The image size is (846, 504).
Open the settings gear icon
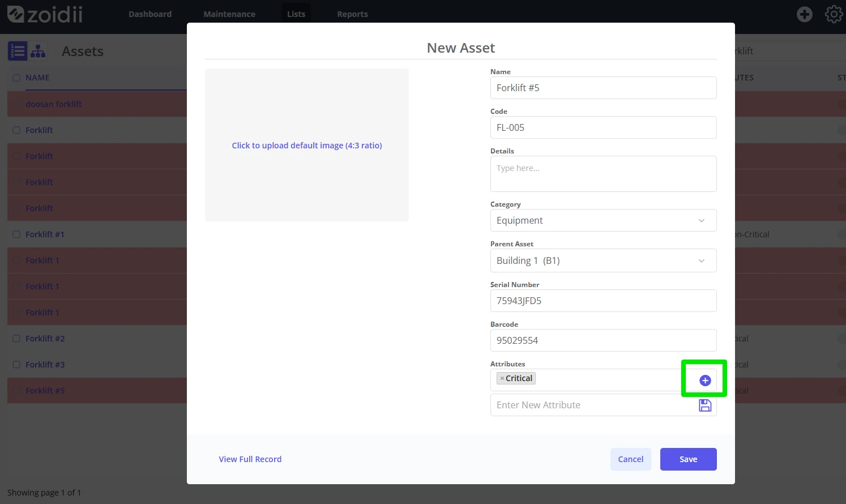tap(834, 14)
